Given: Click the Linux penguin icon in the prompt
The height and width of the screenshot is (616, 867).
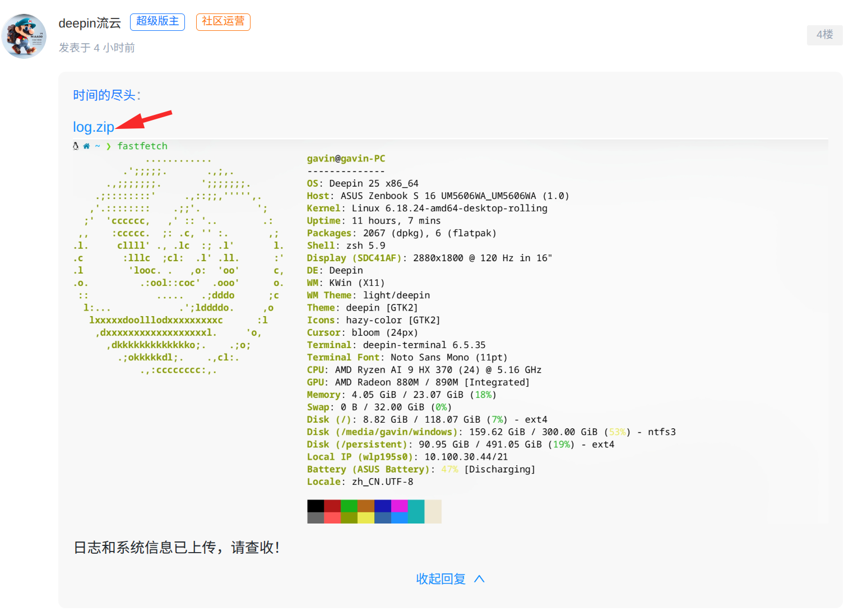Looking at the screenshot, I should pos(76,146).
